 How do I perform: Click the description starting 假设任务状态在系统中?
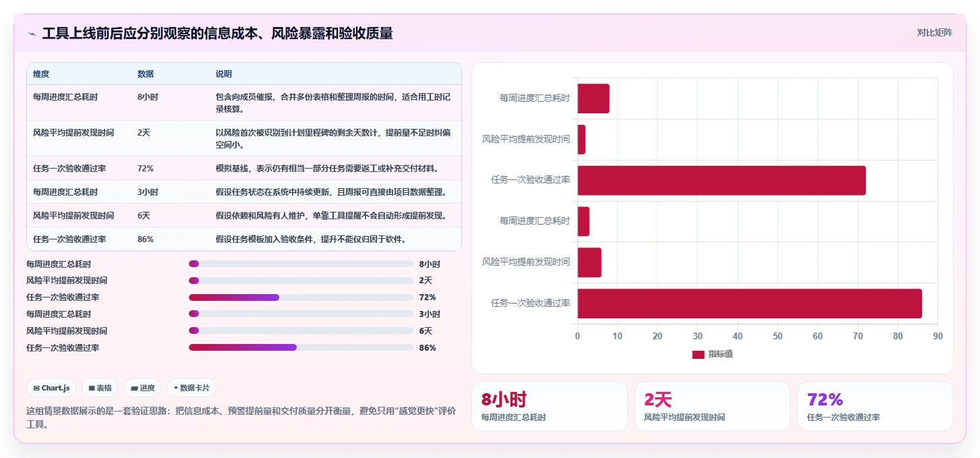(x=331, y=192)
